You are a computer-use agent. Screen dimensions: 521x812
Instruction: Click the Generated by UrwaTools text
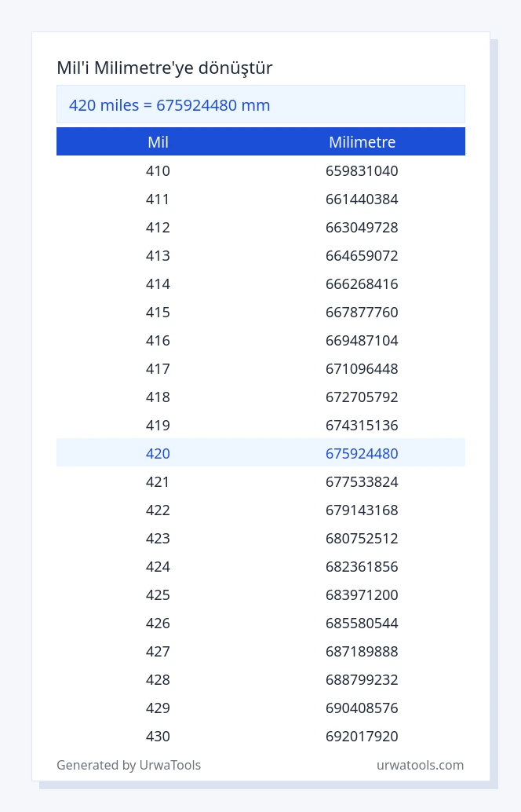pos(129,765)
